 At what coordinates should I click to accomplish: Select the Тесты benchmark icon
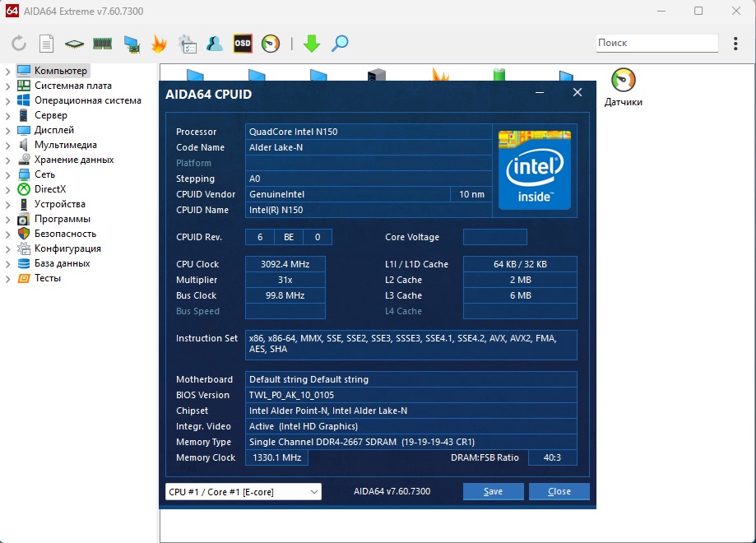pos(24,278)
